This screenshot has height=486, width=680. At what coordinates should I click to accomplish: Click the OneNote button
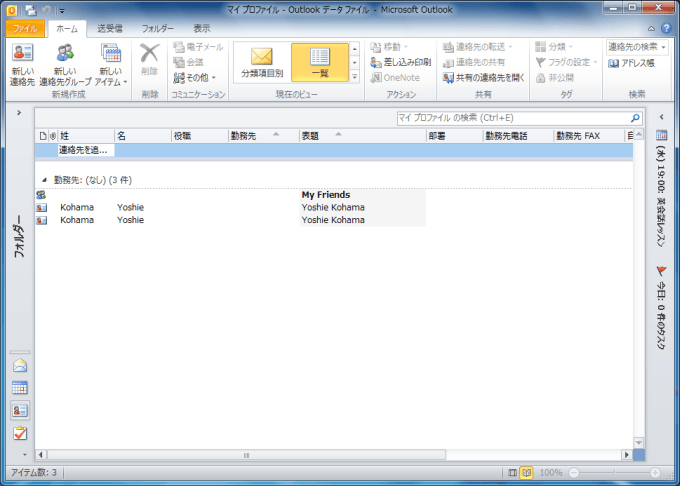395,78
